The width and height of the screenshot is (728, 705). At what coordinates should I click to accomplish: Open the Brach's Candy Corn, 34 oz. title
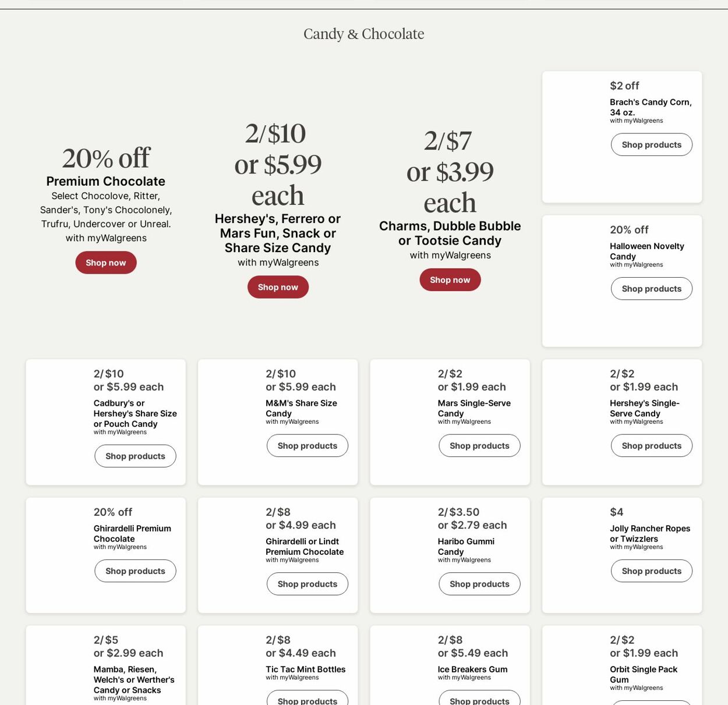pos(650,107)
